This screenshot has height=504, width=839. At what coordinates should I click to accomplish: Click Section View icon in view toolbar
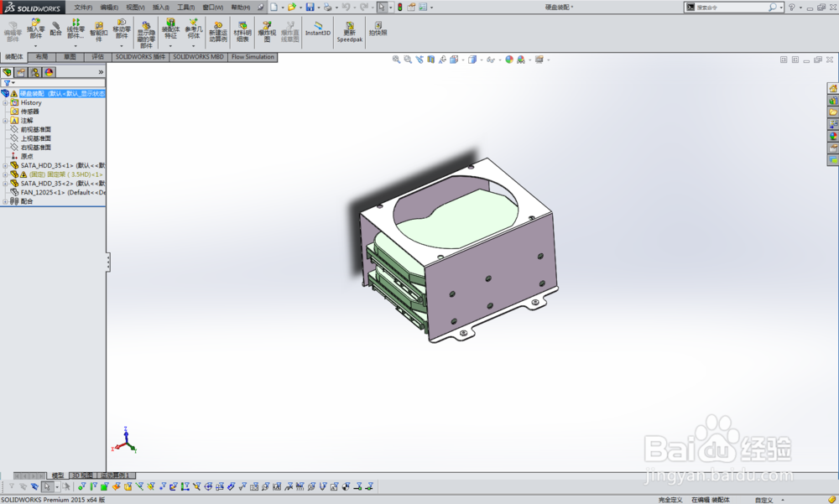point(430,60)
